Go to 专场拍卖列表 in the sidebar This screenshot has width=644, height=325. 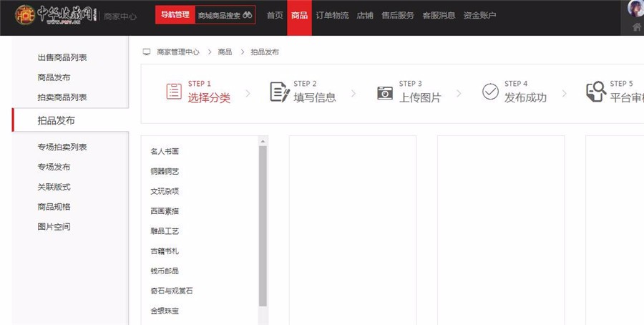[x=62, y=147]
